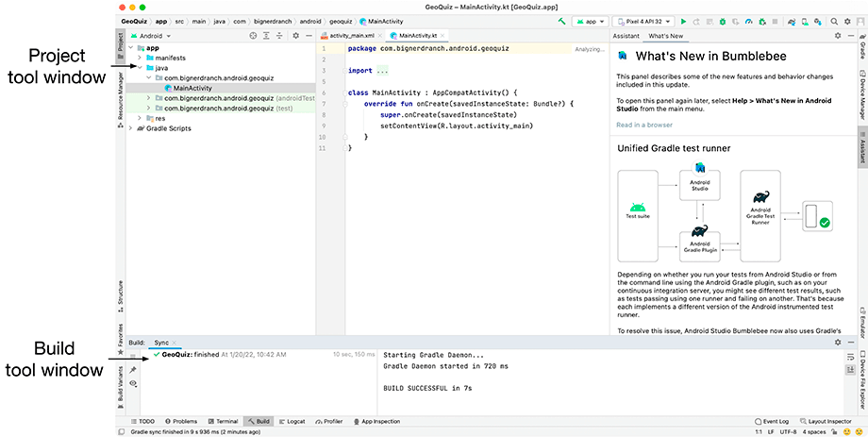Click the sad face feedback icon
The width and height of the screenshot is (868, 437).
[x=860, y=431]
